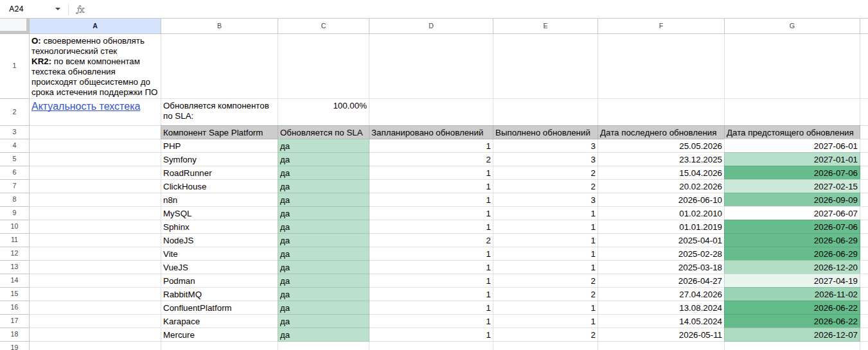This screenshot has width=868, height=350.
Task: Select the RabbitMQ component cell
Action: click(219, 294)
